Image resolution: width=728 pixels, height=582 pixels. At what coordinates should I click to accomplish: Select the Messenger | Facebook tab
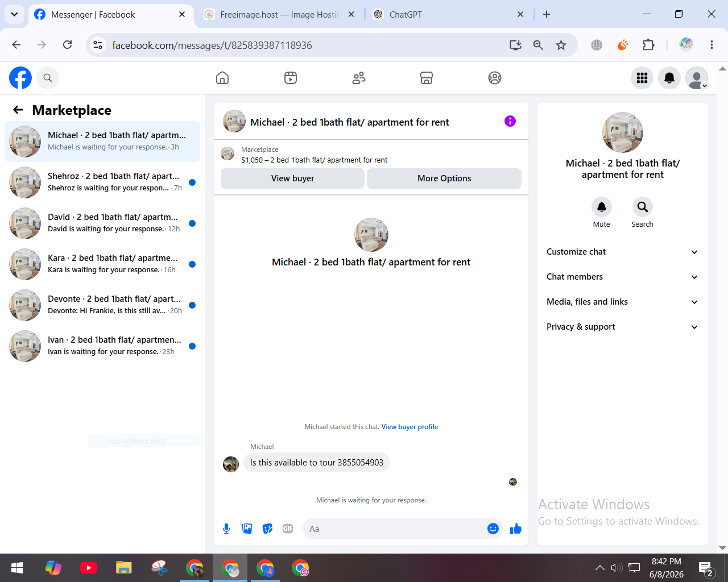110,15
